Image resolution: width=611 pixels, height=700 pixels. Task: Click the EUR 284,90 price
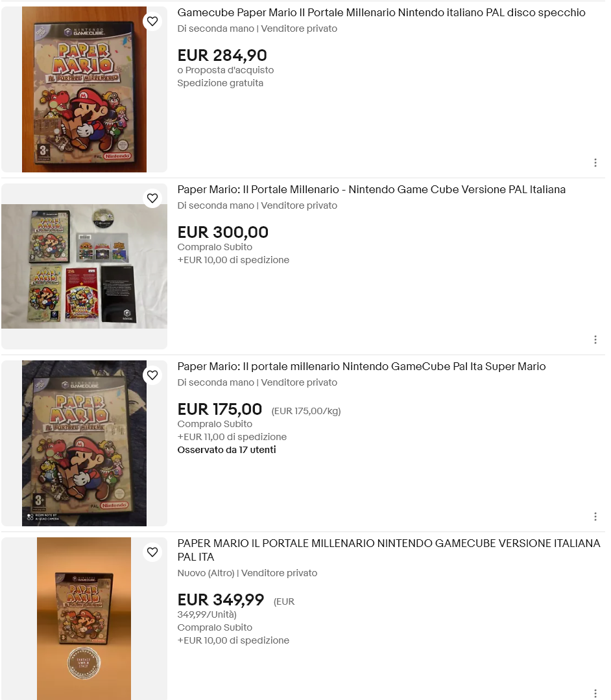coord(222,55)
